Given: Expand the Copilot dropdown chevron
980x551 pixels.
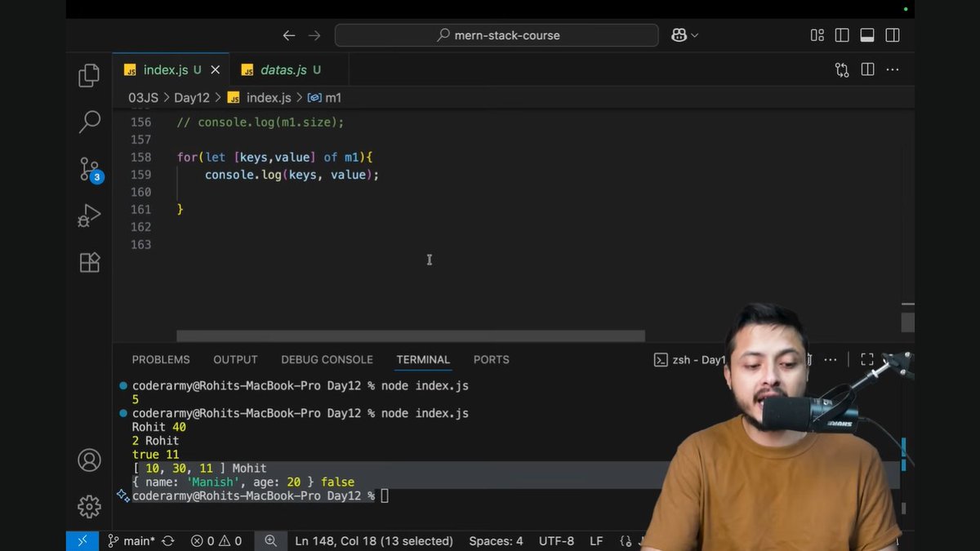Looking at the screenshot, I should coord(695,35).
